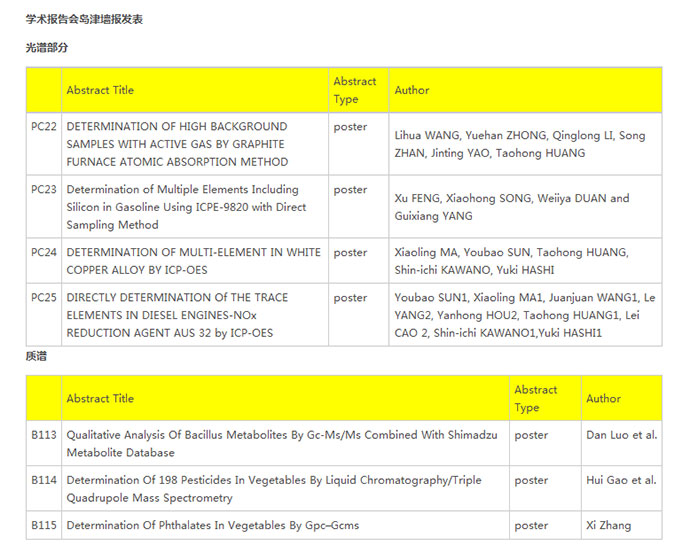Click the author cell starting with Lihua WANG
Viewport: 690px width, 553px height.
[520, 144]
